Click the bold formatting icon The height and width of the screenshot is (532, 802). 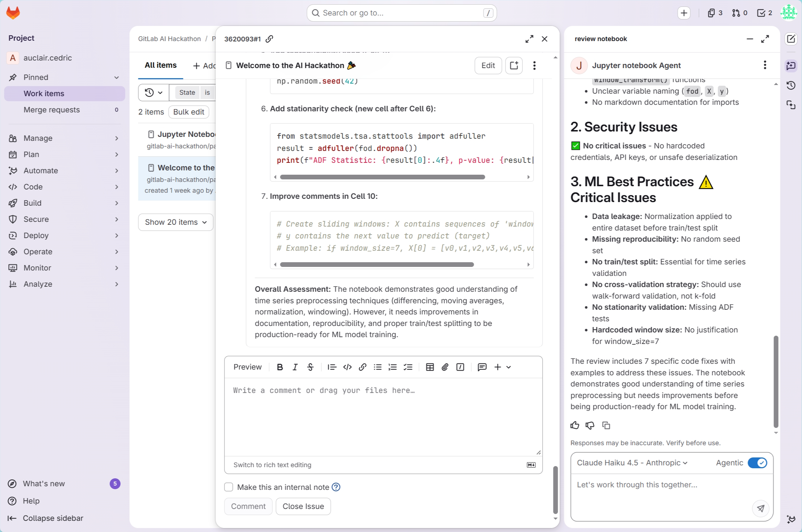[x=280, y=367]
